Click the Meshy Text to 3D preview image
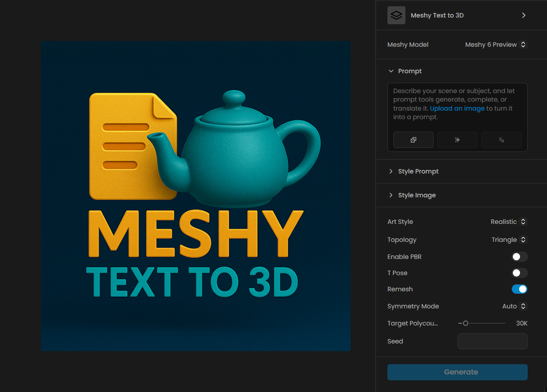Image resolution: width=547 pixels, height=392 pixels. click(x=196, y=196)
